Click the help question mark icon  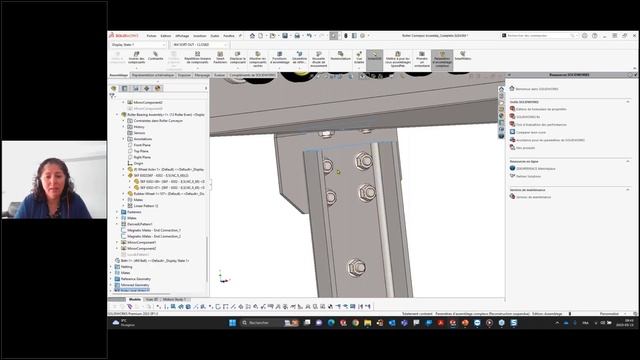click(595, 36)
